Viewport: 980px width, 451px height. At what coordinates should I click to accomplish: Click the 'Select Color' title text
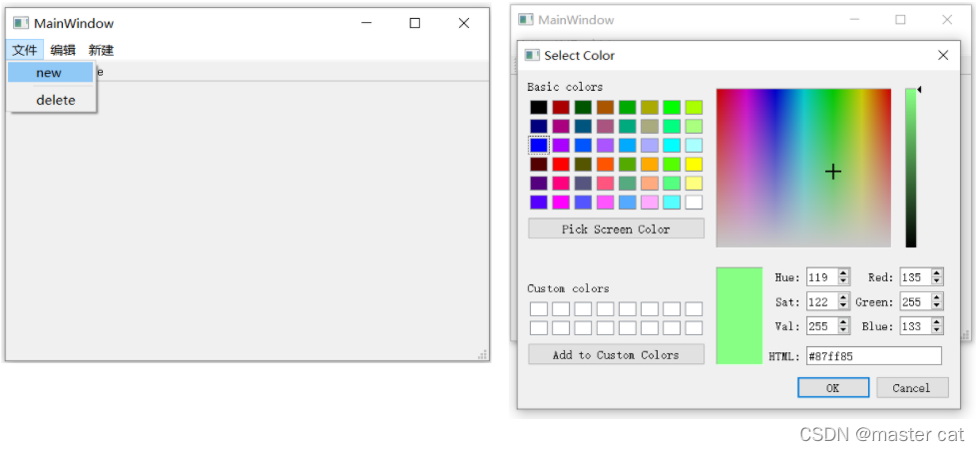[x=580, y=56]
